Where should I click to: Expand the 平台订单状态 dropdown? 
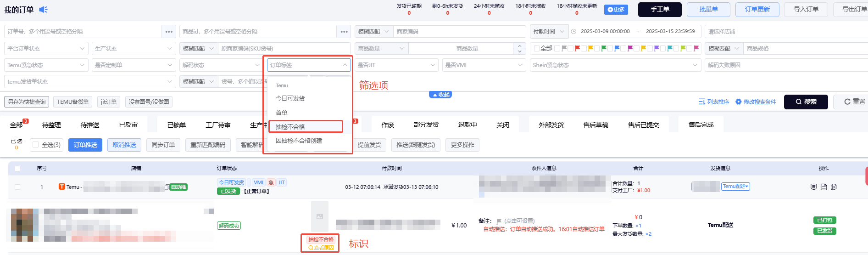tap(46, 48)
